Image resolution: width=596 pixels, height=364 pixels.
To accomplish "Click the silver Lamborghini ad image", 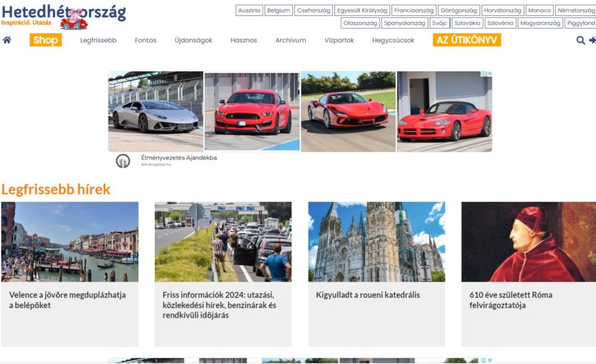I will point(156,111).
